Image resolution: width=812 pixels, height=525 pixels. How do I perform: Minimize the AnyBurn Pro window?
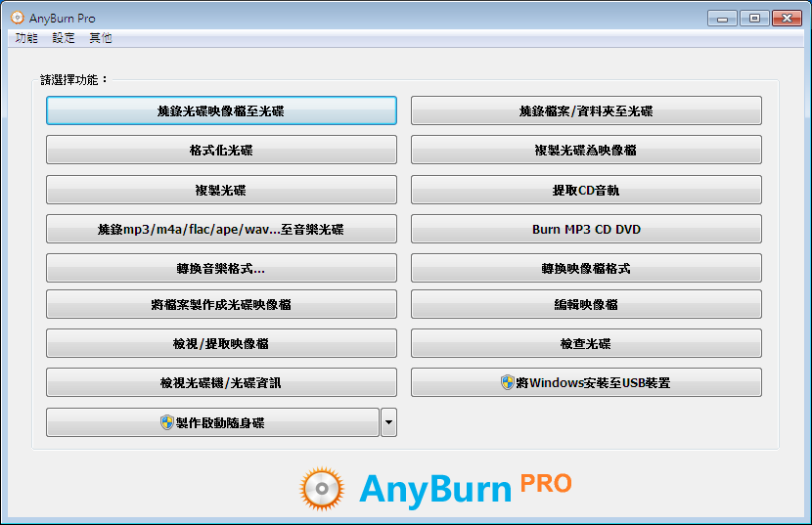pyautogui.click(x=722, y=19)
